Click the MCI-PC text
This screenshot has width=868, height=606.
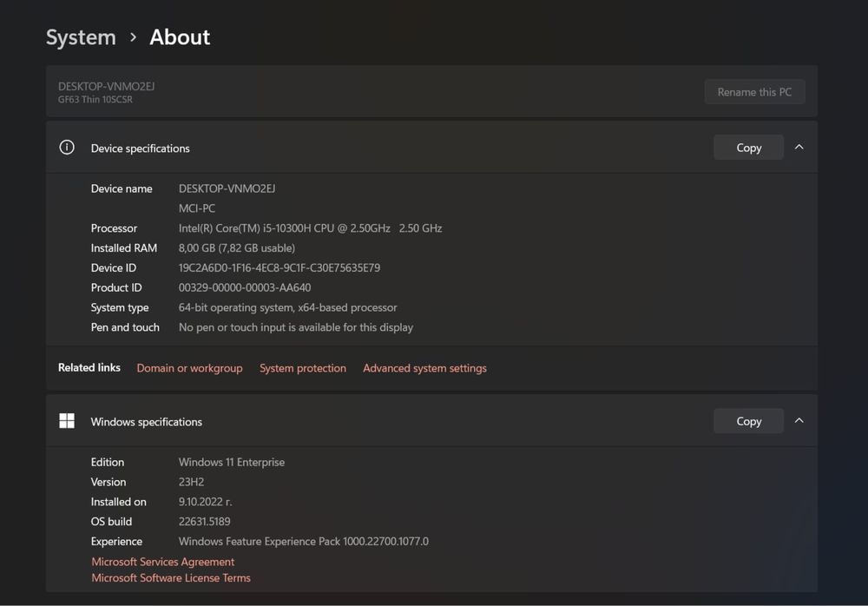pyautogui.click(x=196, y=208)
